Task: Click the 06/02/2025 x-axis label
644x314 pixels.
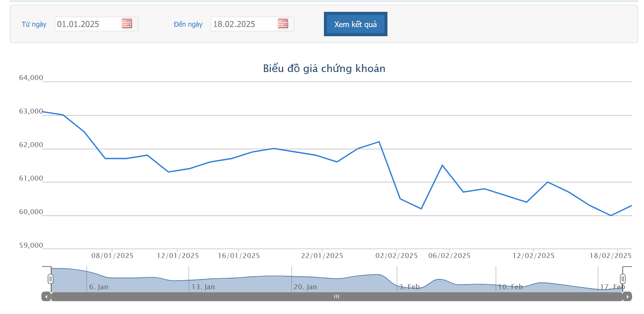Action: (x=450, y=256)
